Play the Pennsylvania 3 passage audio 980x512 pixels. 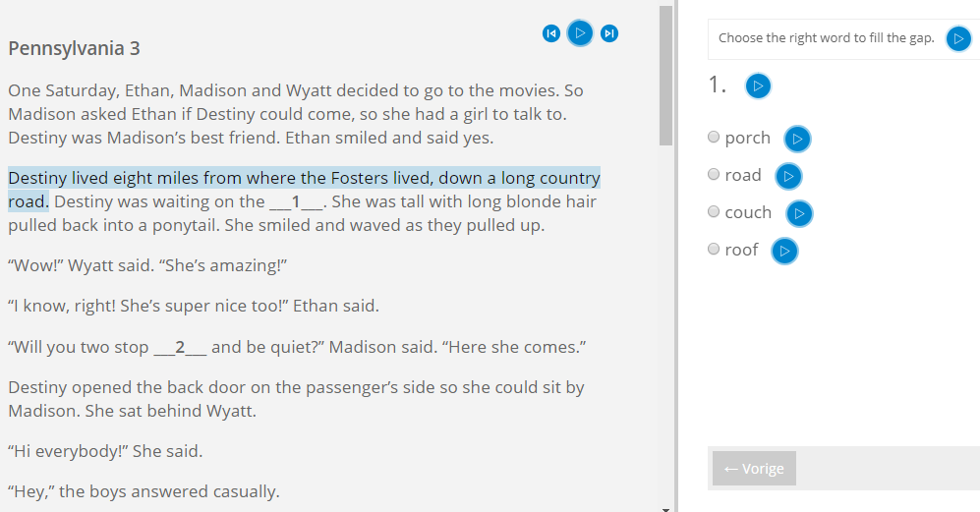(x=580, y=33)
